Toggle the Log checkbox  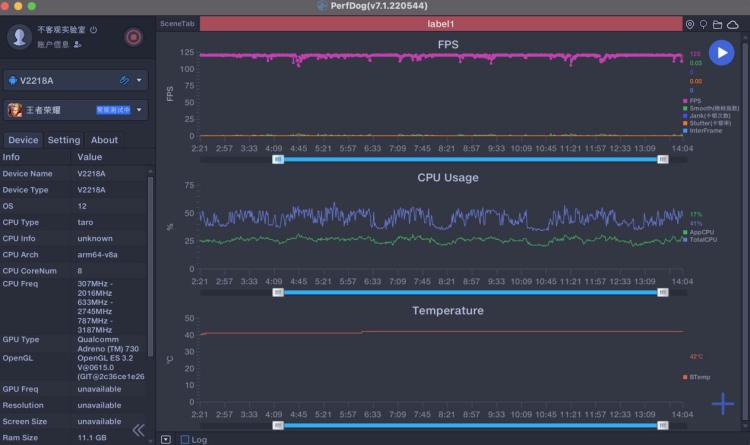(x=185, y=439)
